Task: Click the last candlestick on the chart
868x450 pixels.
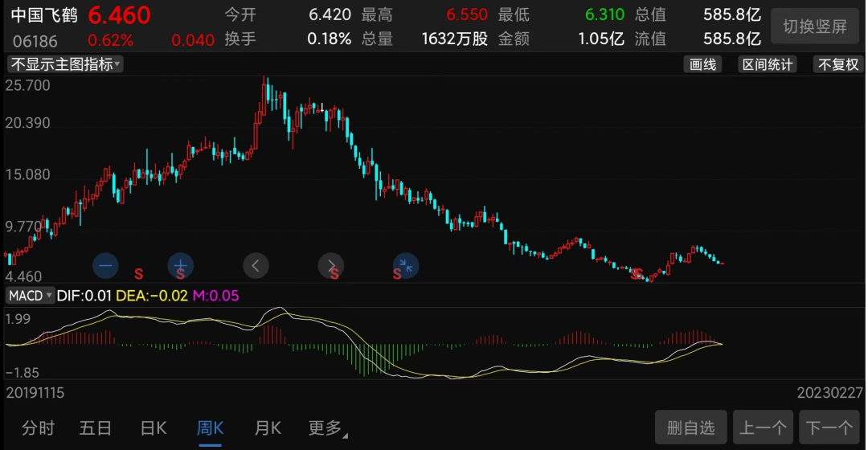Action: tap(722, 263)
